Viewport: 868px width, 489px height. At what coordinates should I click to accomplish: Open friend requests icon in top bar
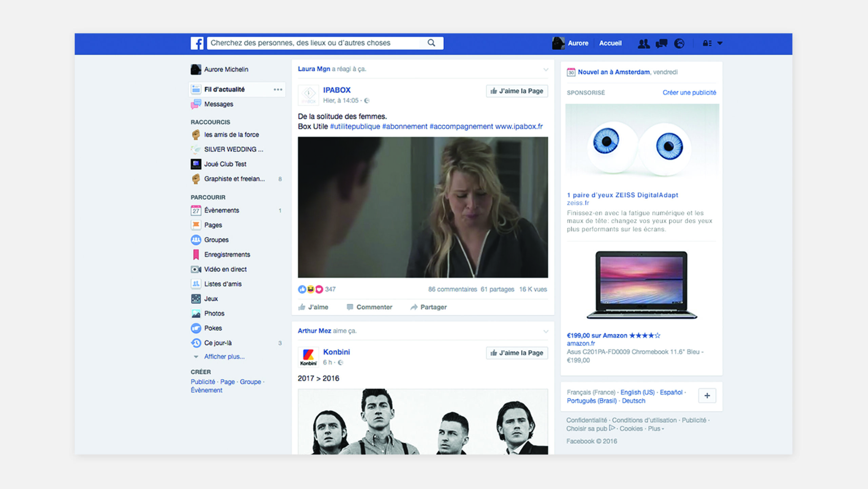click(x=643, y=43)
